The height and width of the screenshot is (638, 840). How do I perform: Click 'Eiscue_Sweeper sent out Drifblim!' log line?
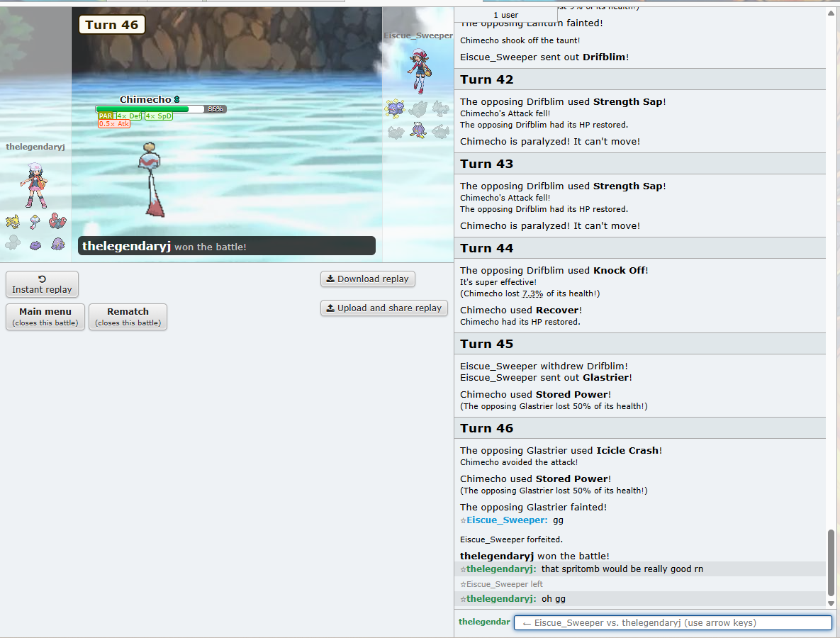(x=544, y=57)
